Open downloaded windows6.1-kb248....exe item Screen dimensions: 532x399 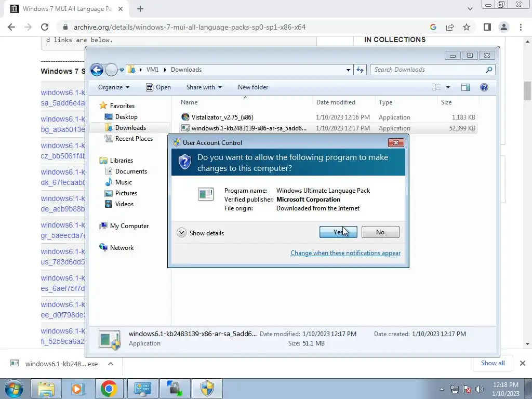pos(54,364)
